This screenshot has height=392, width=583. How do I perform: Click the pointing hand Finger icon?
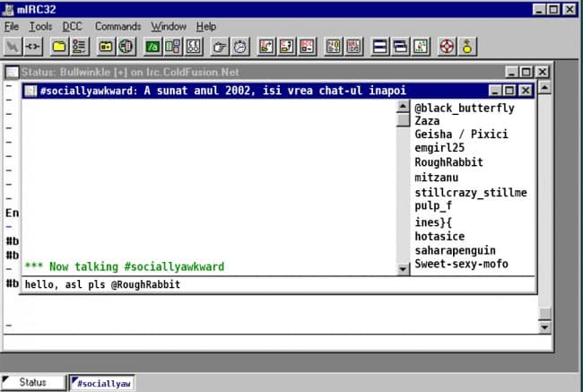(220, 47)
